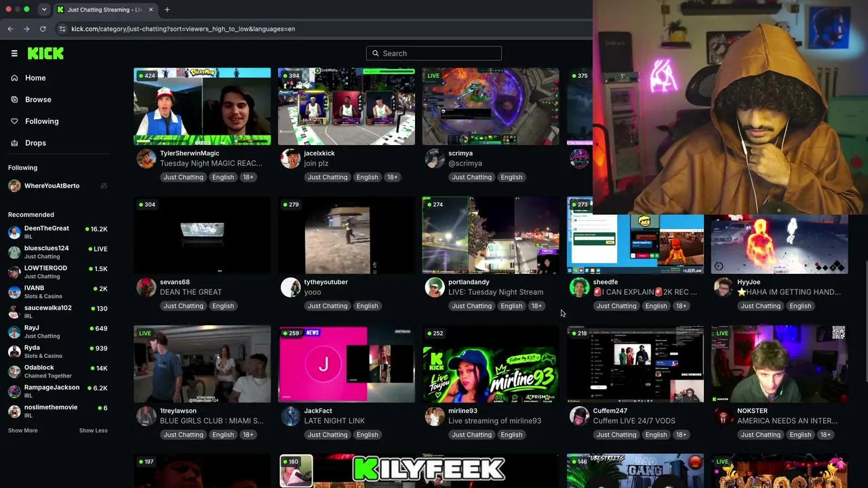
Task: Click the kick.com address bar
Action: pyautogui.click(x=183, y=29)
